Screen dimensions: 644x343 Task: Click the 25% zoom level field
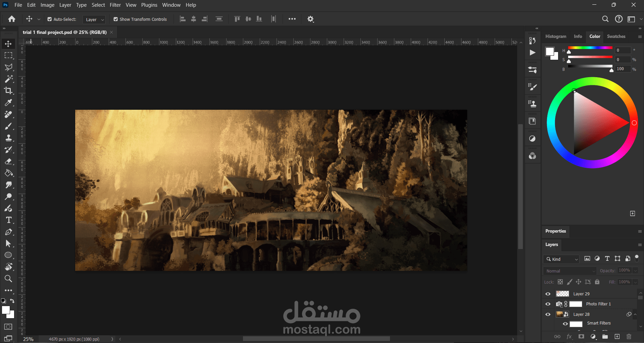28,339
